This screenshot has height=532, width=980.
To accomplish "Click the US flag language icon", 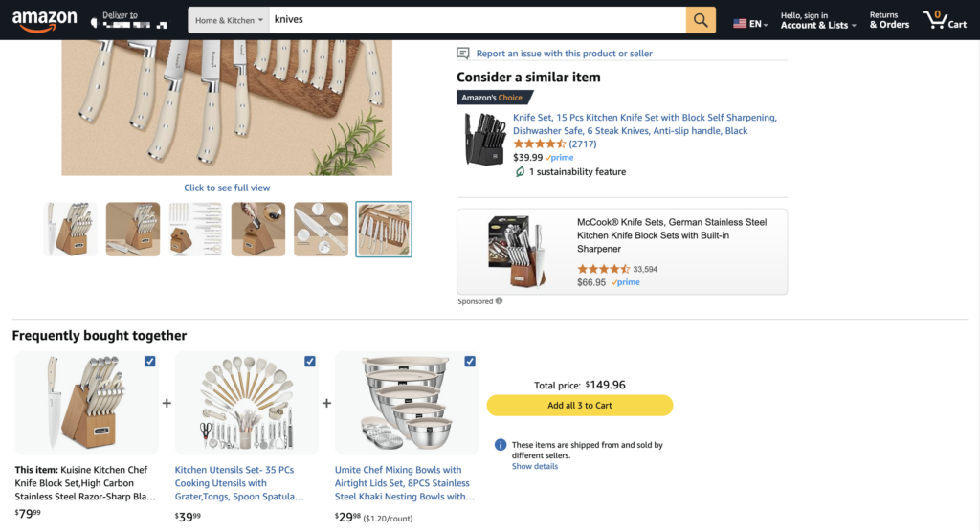I will [x=740, y=23].
